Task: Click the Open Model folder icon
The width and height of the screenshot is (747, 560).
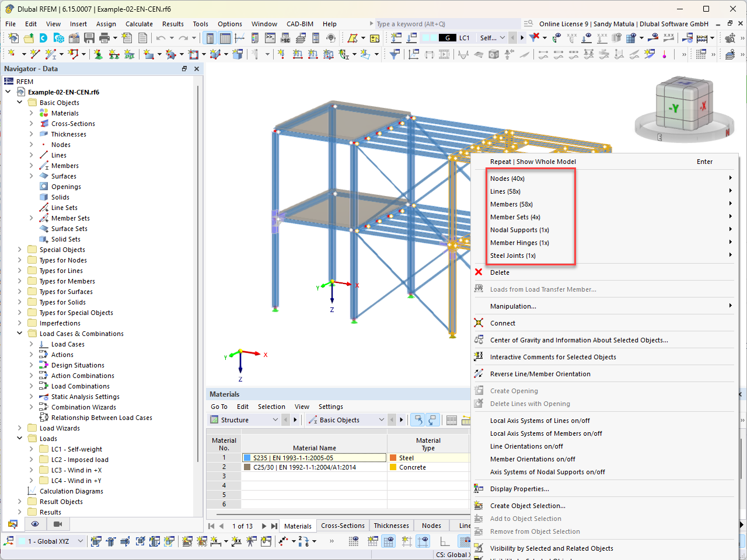Action: pyautogui.click(x=28, y=38)
